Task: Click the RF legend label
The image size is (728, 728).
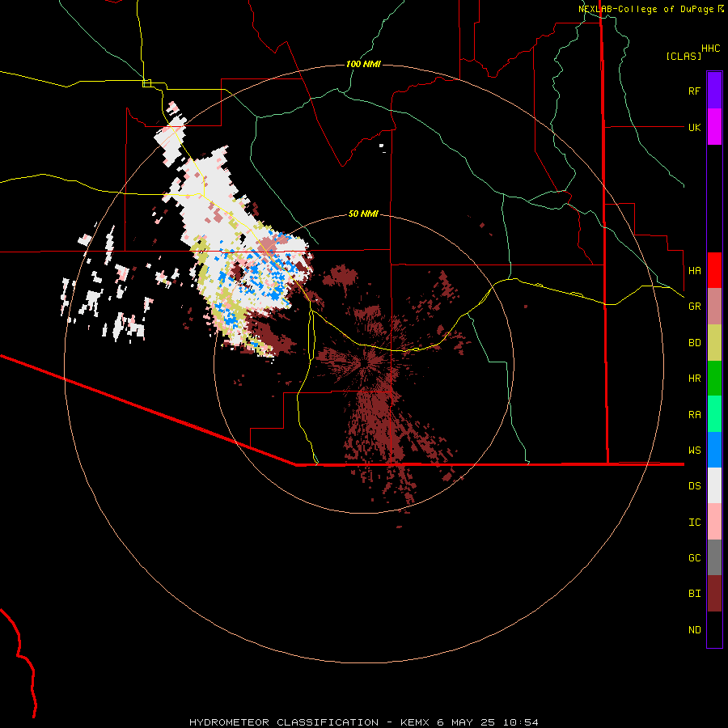Action: click(x=694, y=91)
